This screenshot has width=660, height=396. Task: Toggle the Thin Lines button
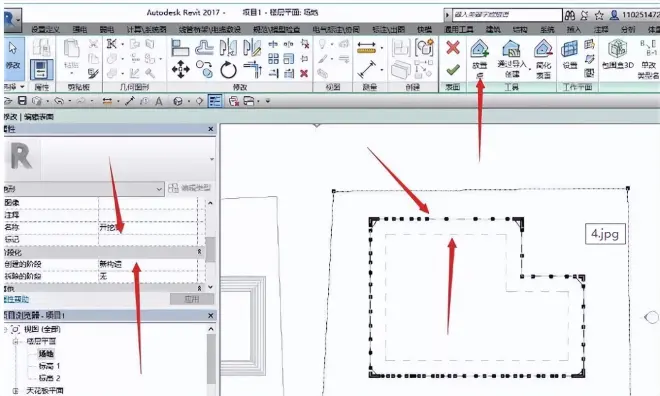(215, 101)
